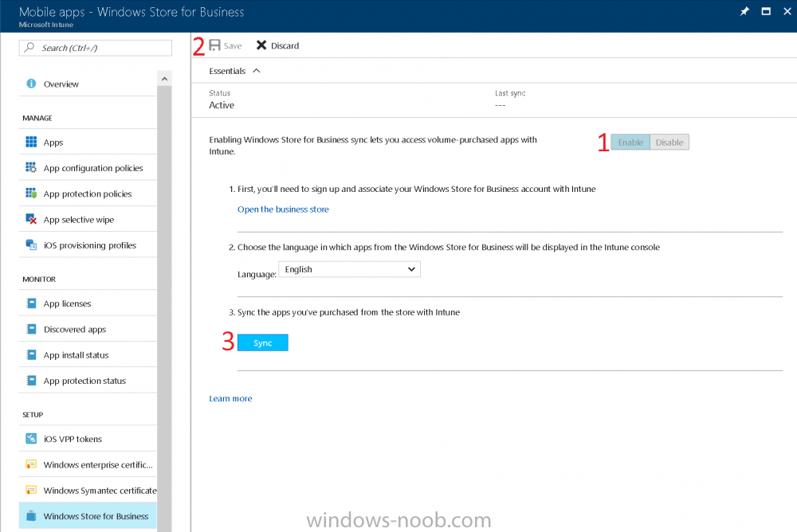Click the Last sync label
The image size is (797, 532).
pyautogui.click(x=510, y=93)
